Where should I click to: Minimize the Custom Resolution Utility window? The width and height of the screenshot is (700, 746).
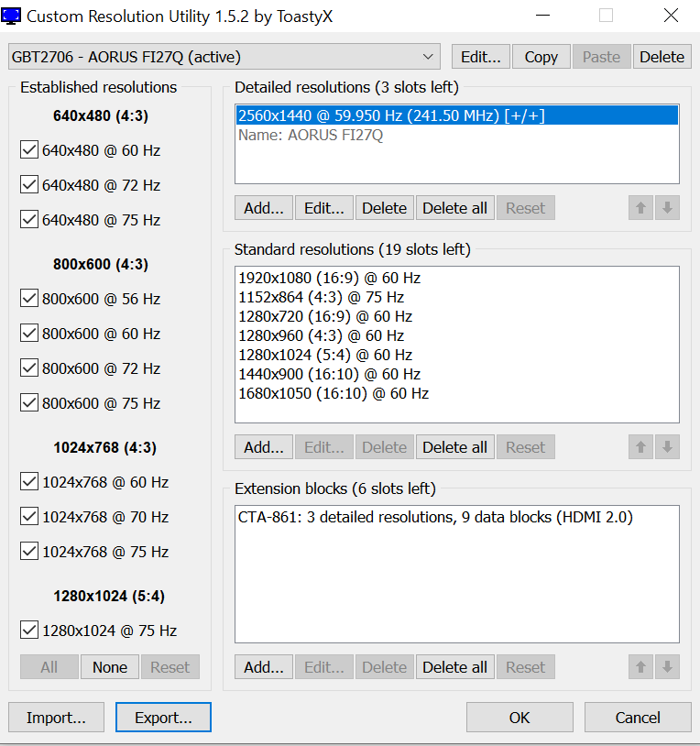(x=542, y=16)
